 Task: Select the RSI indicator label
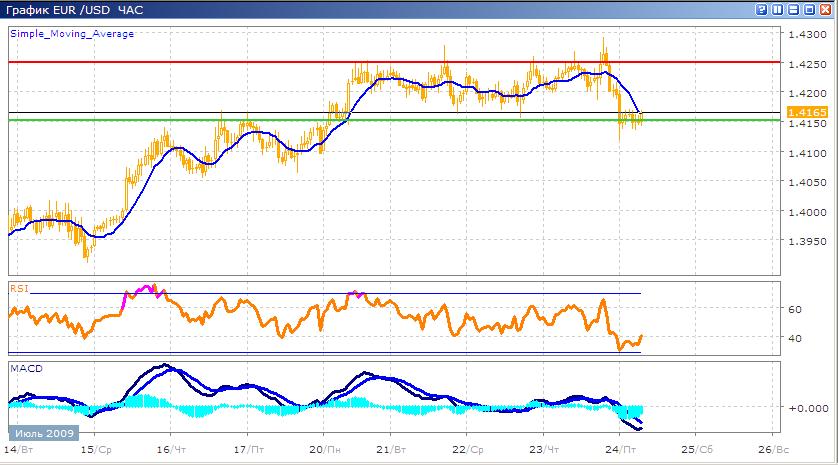point(19,288)
